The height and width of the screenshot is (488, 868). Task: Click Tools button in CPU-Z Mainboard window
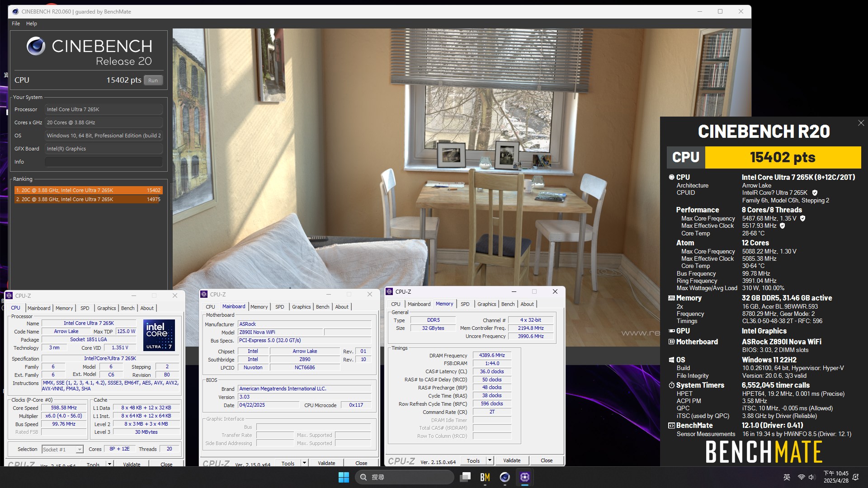pos(288,463)
